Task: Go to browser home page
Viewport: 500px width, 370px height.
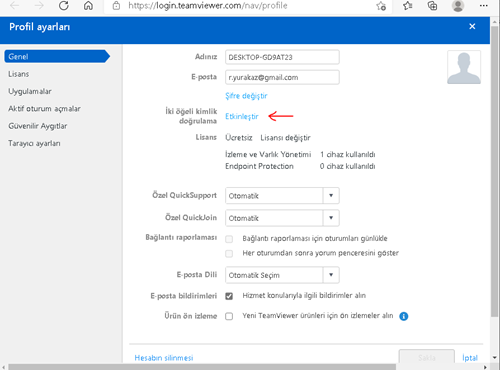Action: (88, 6)
